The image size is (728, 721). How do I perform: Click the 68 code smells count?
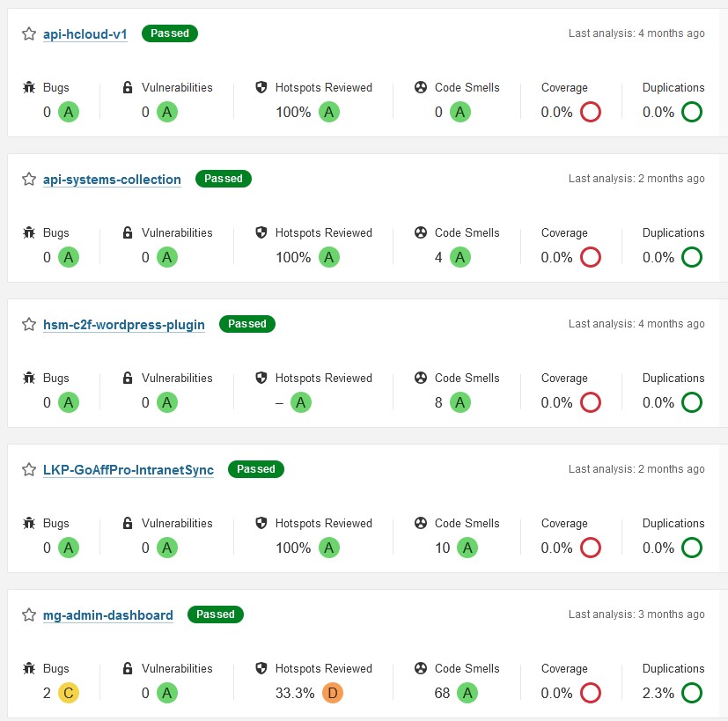click(x=442, y=693)
